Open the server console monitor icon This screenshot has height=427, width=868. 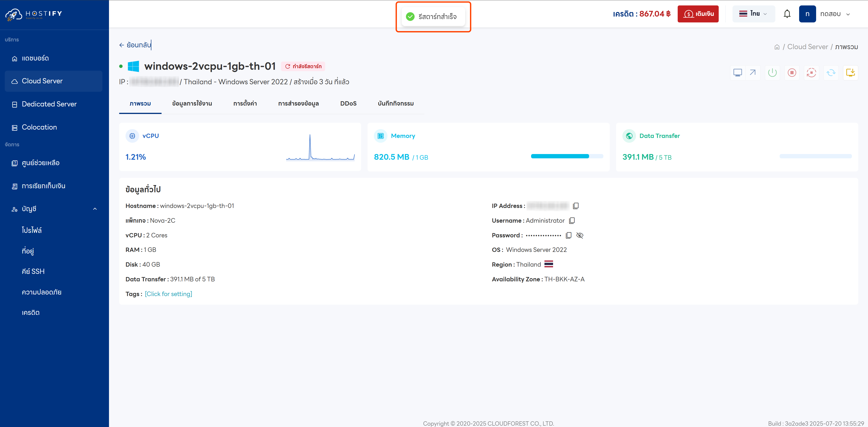pos(737,72)
